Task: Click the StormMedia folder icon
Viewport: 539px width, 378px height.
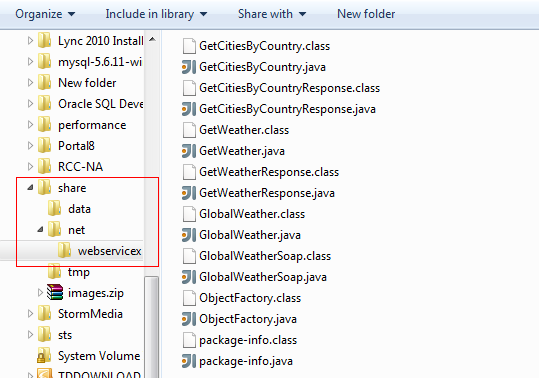Action: pos(44,313)
